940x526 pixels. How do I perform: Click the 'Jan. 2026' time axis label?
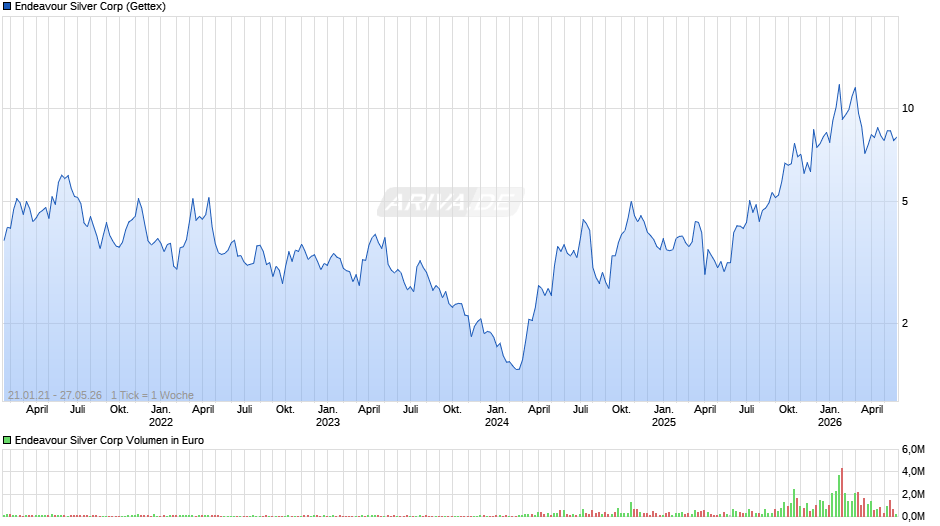(x=830, y=416)
